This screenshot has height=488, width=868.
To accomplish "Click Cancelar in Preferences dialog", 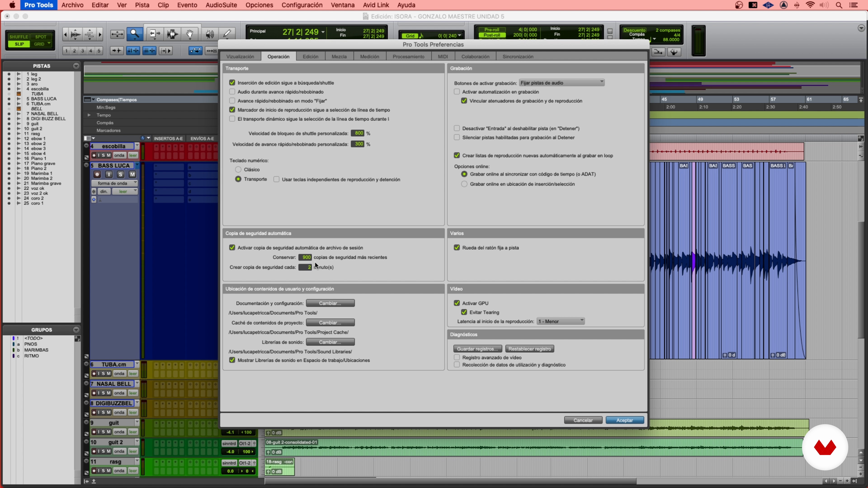I will pyautogui.click(x=583, y=420).
